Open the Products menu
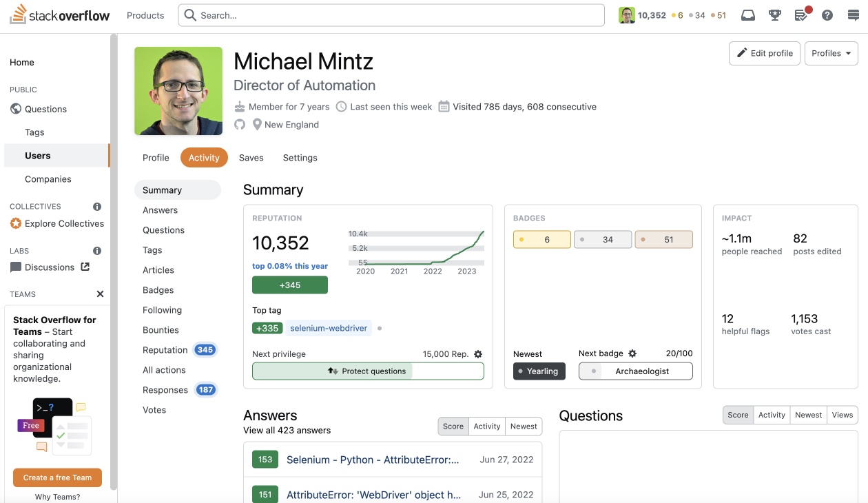The height and width of the screenshot is (503, 868). [145, 15]
